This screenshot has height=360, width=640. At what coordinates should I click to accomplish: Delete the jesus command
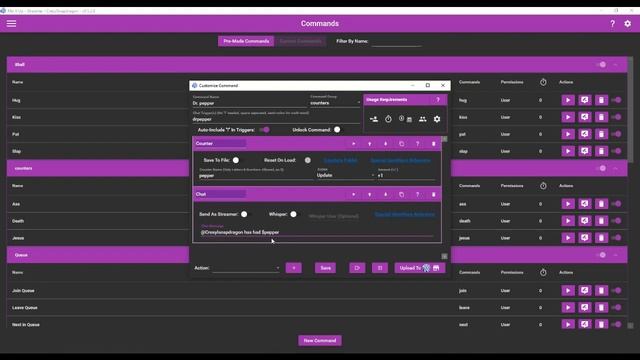click(601, 238)
